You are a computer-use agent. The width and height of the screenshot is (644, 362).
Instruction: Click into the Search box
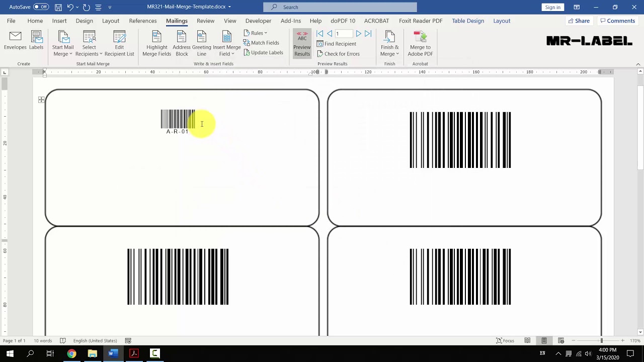click(340, 7)
